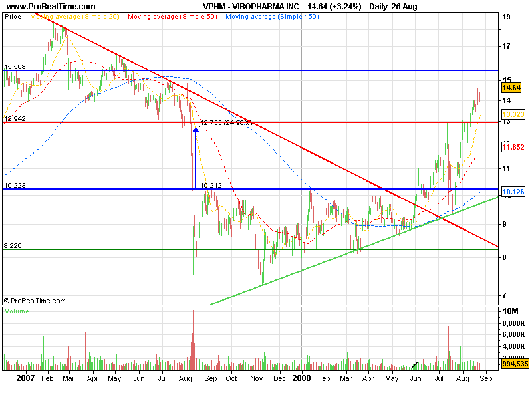Image resolution: width=532 pixels, height=399 pixels.
Task: Select the Daily 26 Aug timeframe text
Action: click(393, 7)
